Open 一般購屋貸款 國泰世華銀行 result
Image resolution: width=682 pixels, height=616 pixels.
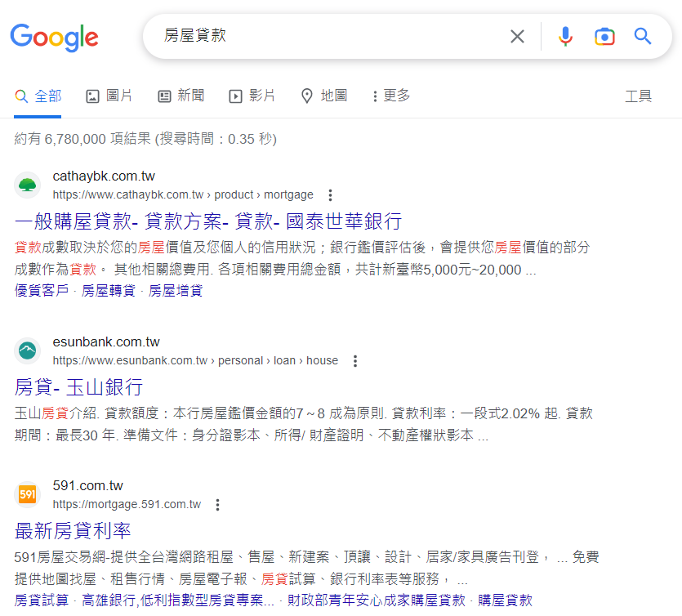[208, 221]
